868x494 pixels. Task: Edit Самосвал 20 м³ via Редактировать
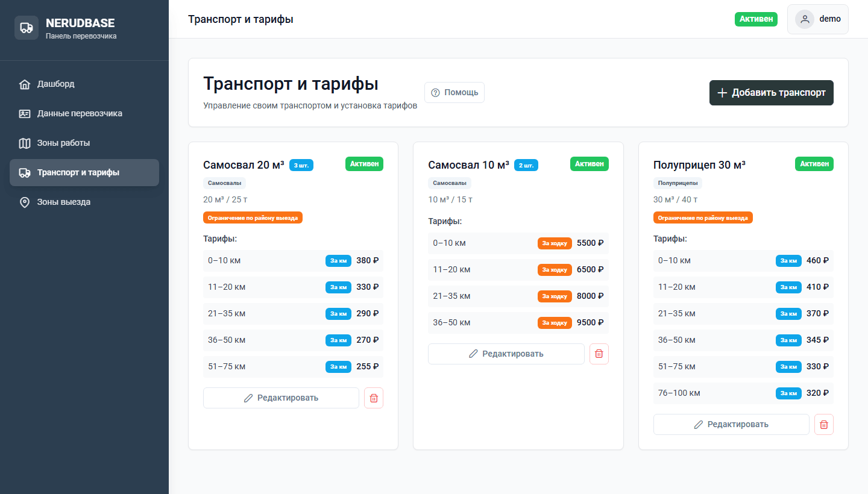[x=281, y=398]
